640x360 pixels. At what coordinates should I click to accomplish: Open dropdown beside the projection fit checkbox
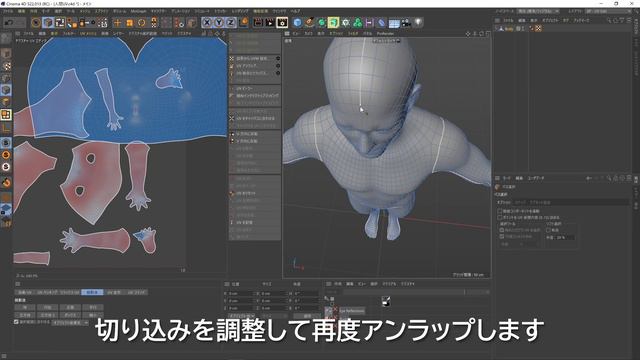70,322
